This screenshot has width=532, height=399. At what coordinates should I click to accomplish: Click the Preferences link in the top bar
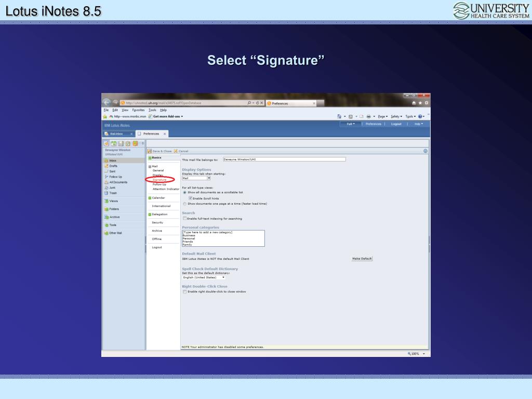click(x=373, y=124)
